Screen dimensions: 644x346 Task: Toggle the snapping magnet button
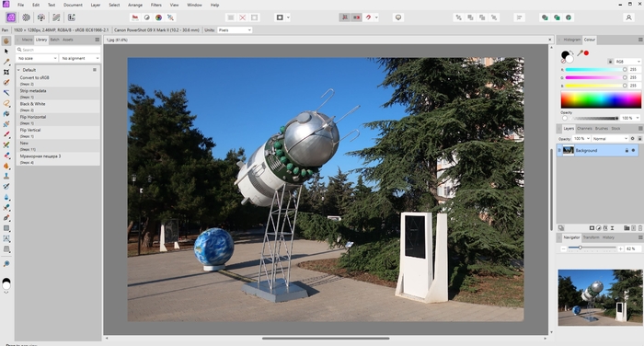click(x=368, y=17)
